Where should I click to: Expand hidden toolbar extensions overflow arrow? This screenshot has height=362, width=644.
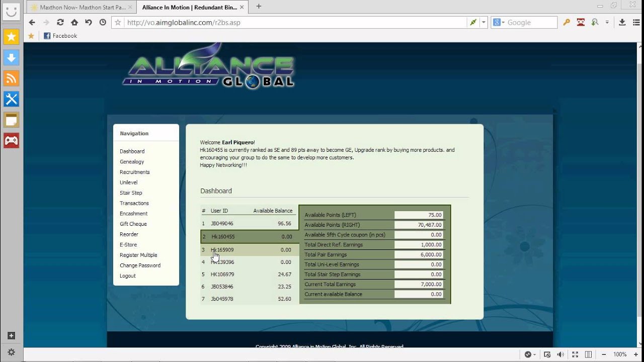click(607, 22)
